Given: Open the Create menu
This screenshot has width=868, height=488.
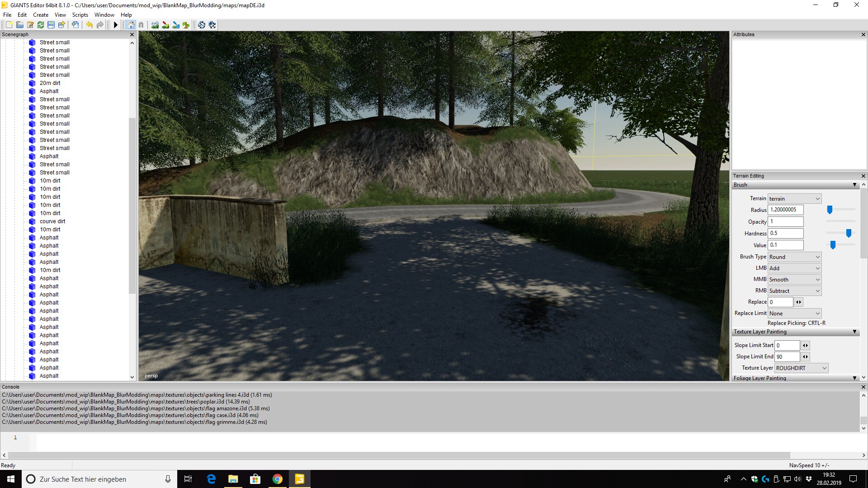Looking at the screenshot, I should (41, 15).
